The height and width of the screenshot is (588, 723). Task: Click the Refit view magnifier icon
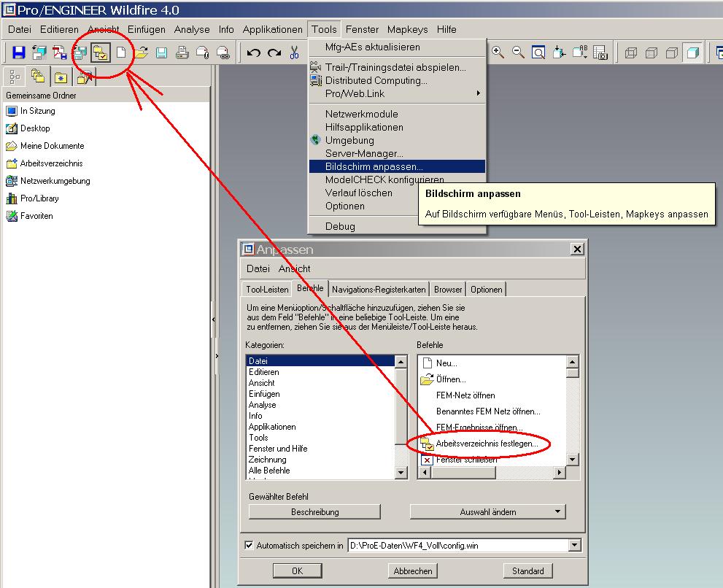click(x=538, y=53)
